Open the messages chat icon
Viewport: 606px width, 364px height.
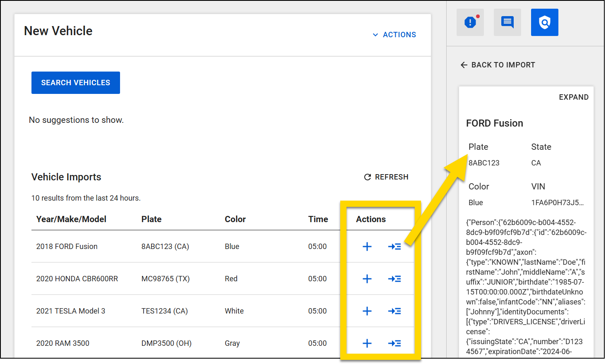[x=507, y=22]
